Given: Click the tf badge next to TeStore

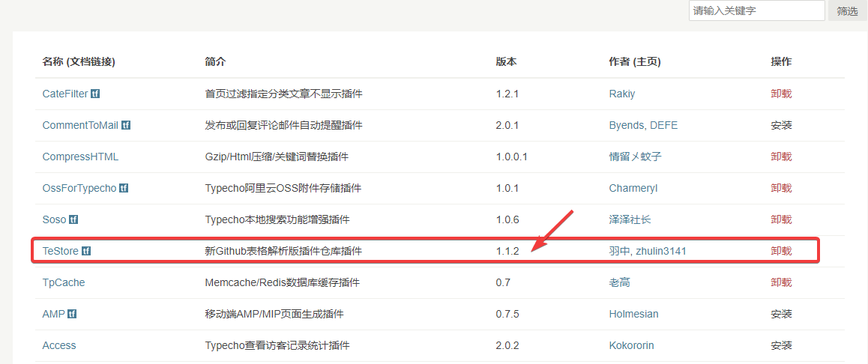Looking at the screenshot, I should tap(85, 251).
